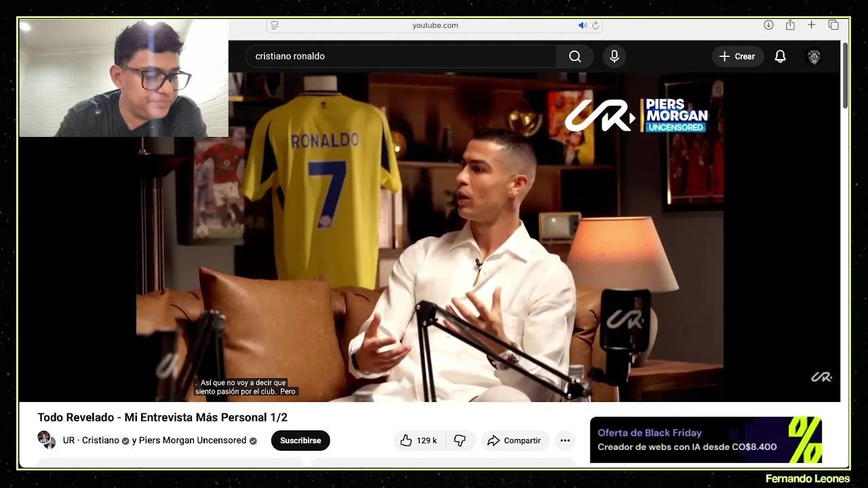Mute the tab using the speaker icon
Image resolution: width=868 pixels, height=488 pixels.
pos(583,25)
